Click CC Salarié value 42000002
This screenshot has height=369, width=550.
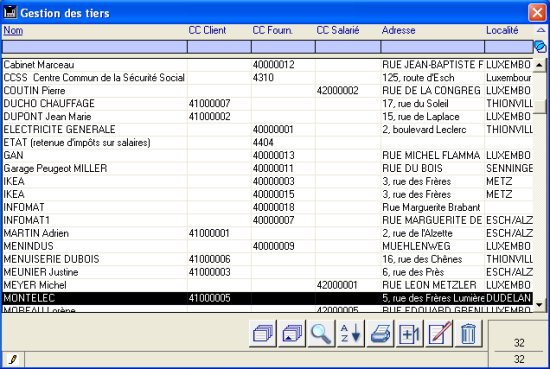337,90
